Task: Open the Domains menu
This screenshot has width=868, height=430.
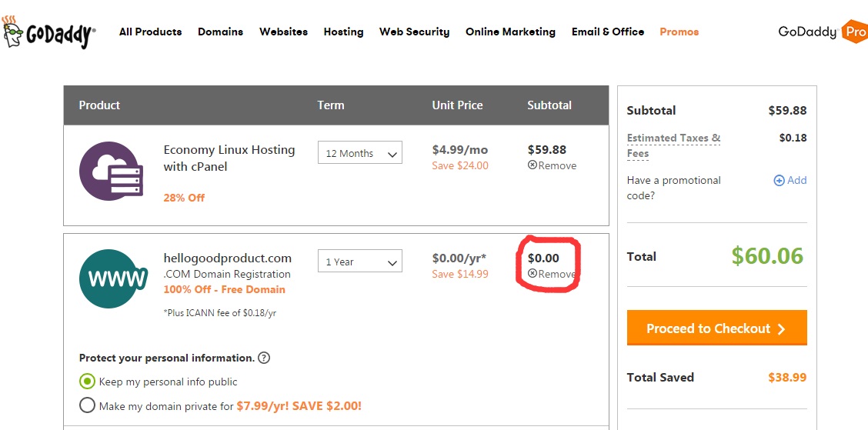Action: click(x=220, y=32)
